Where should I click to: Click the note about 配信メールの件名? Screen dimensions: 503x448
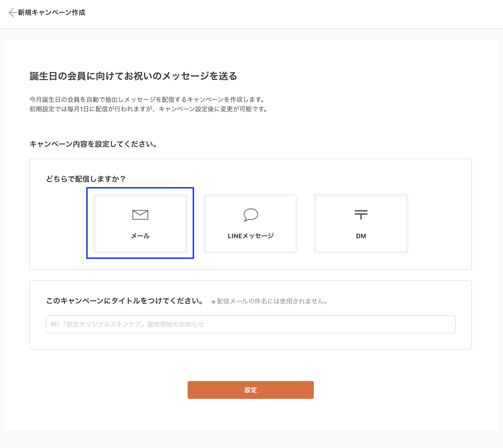[x=269, y=301]
